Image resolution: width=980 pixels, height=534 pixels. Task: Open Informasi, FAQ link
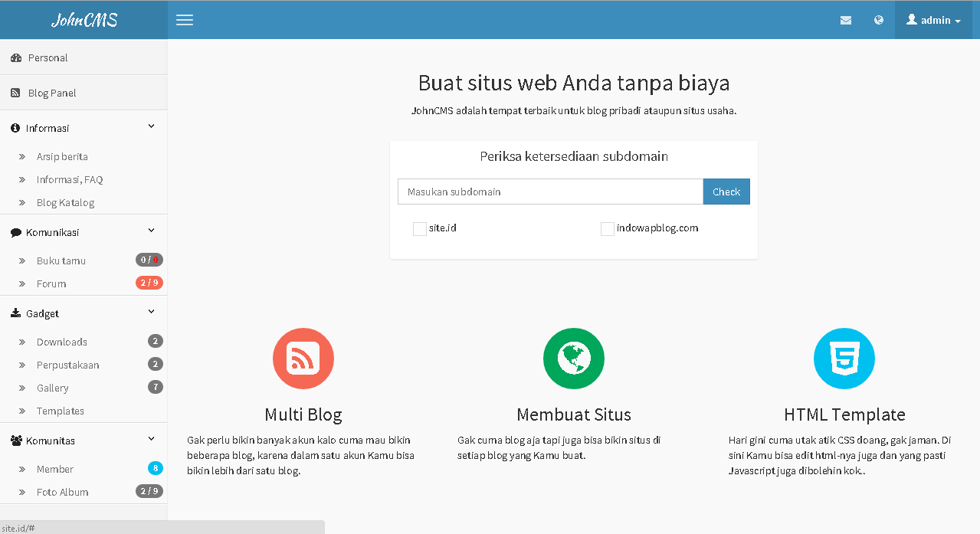click(x=70, y=179)
